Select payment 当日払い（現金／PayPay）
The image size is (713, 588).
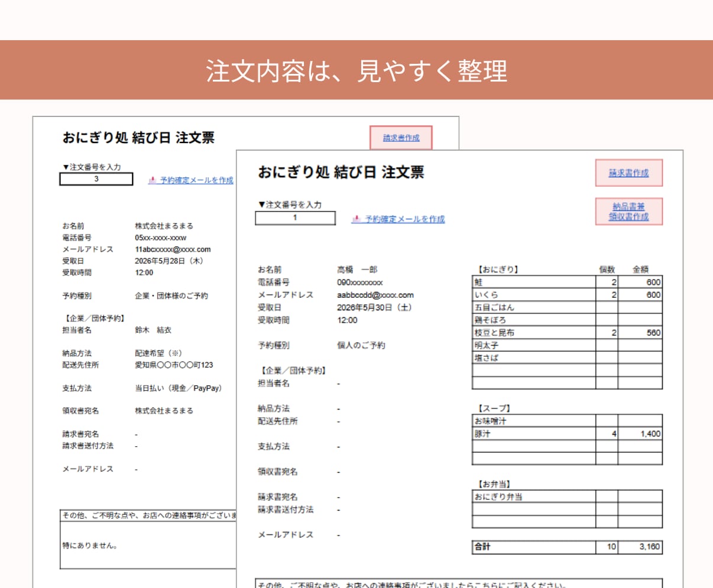coord(178,388)
